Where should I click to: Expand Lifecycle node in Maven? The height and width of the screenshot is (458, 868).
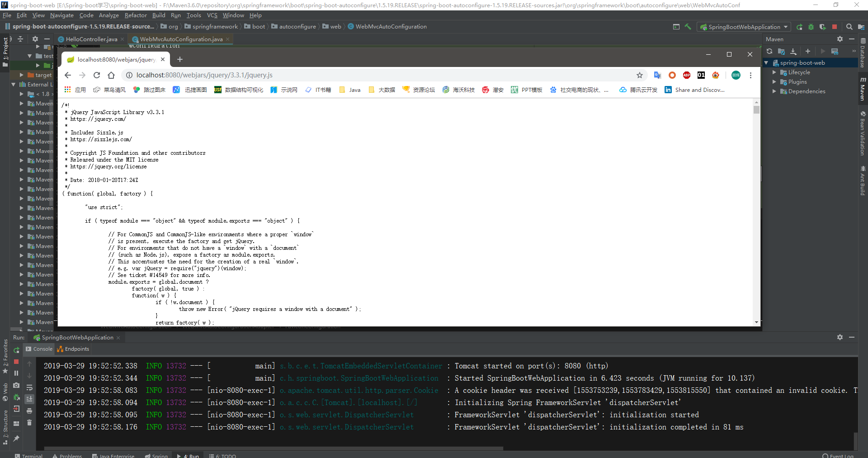click(x=774, y=72)
